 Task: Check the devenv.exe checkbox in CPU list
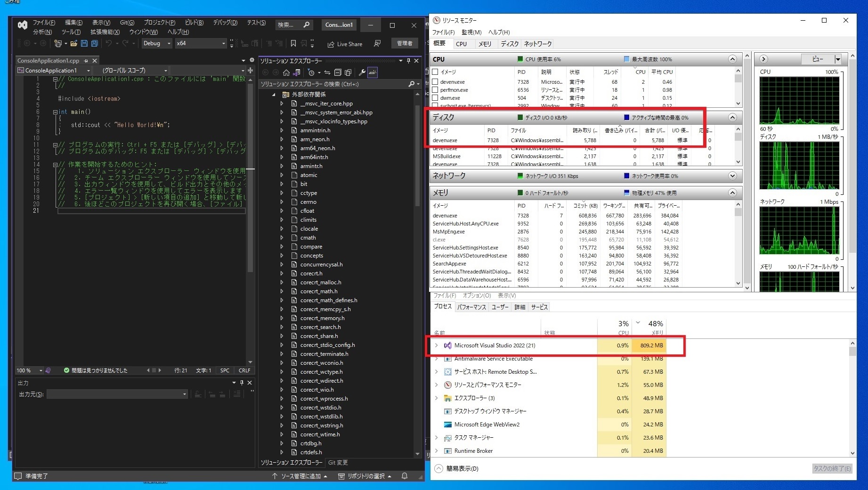pos(435,82)
